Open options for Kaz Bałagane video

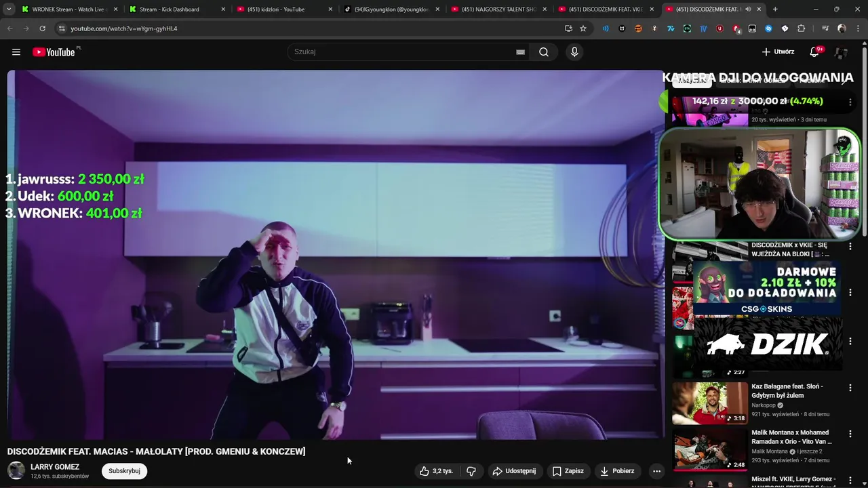(850, 388)
